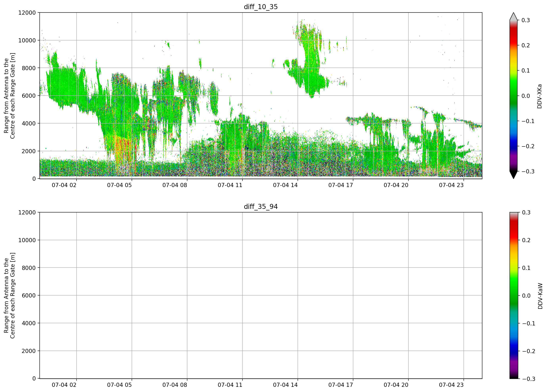The width and height of the screenshot is (547, 392).
Task: Click '07-04 20' tick on top plot
Action: (x=396, y=185)
